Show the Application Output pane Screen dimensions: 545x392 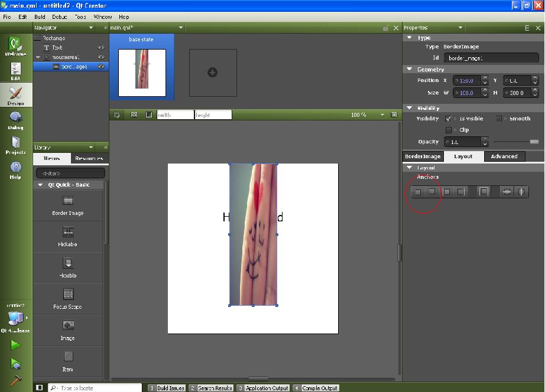click(263, 388)
